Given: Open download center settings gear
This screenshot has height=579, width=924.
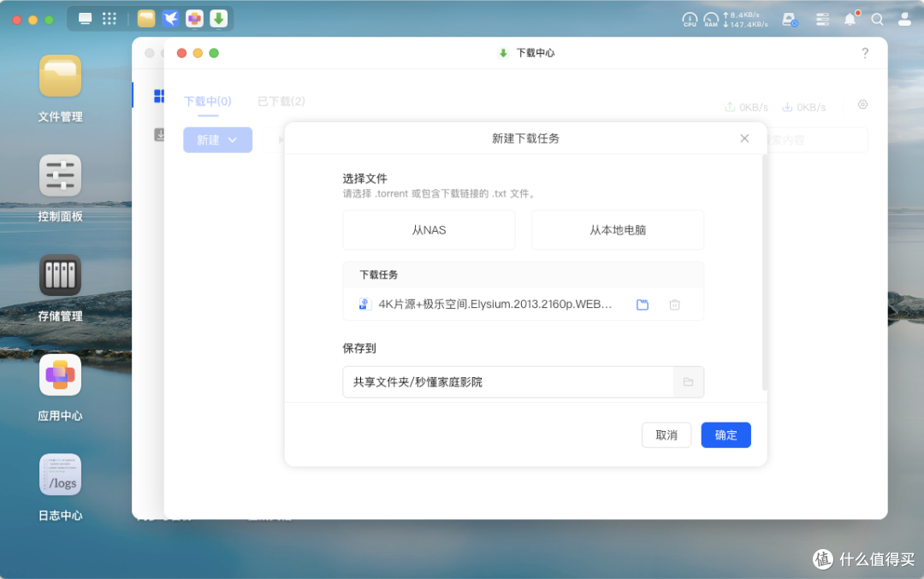Looking at the screenshot, I should 862,104.
